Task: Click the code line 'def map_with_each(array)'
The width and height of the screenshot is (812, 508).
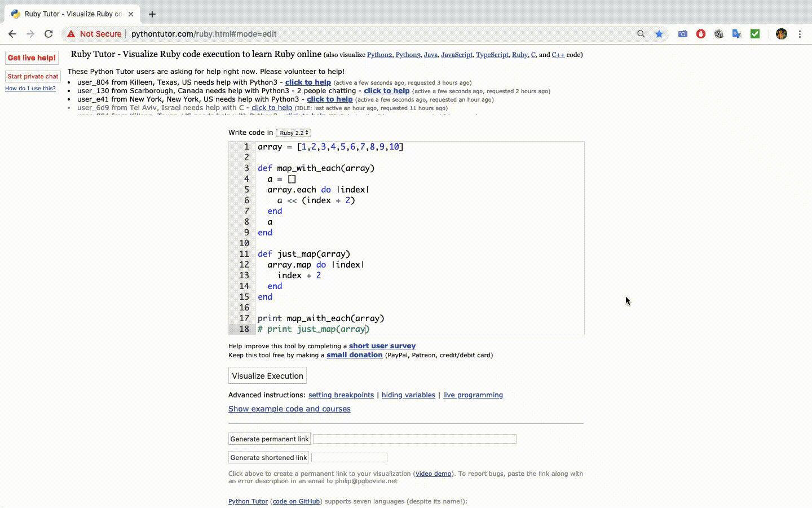Action: [x=316, y=168]
